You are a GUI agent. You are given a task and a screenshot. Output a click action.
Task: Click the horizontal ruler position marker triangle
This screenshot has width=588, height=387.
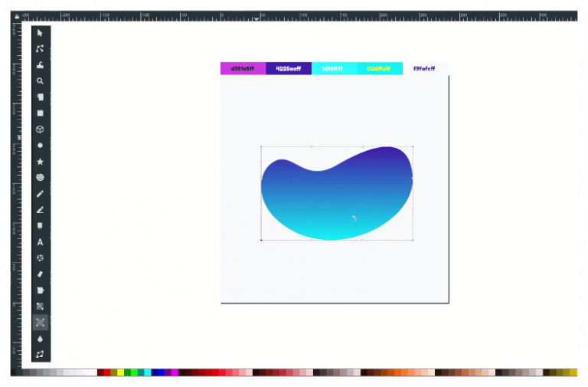[x=256, y=18]
